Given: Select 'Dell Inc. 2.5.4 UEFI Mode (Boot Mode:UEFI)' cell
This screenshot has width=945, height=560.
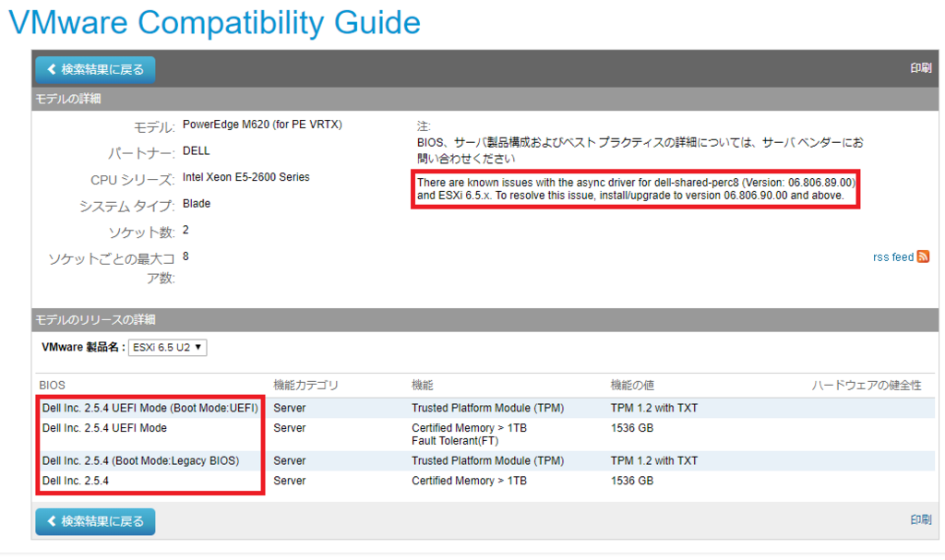Looking at the screenshot, I should click(x=150, y=408).
